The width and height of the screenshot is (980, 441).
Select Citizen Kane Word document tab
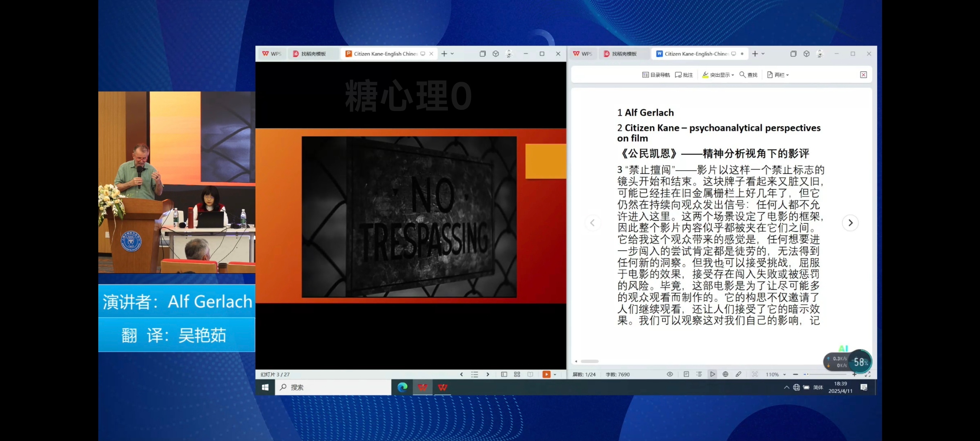(x=696, y=54)
